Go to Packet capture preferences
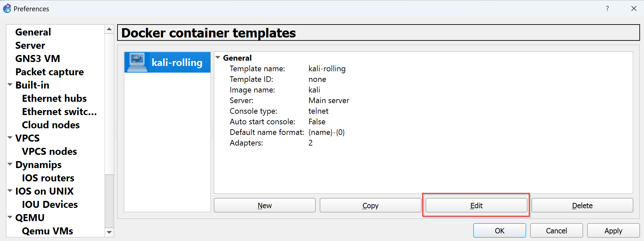This screenshot has width=644, height=241. pos(50,72)
